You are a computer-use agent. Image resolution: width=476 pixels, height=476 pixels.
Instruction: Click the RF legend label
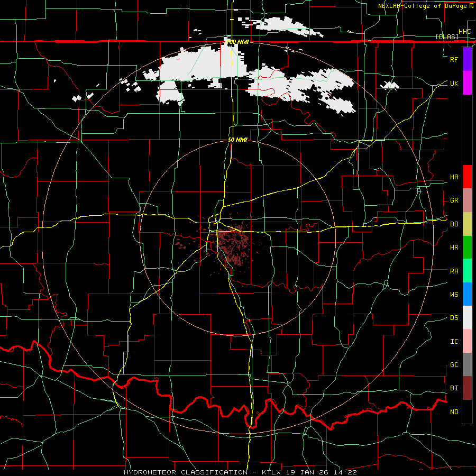pyautogui.click(x=454, y=59)
